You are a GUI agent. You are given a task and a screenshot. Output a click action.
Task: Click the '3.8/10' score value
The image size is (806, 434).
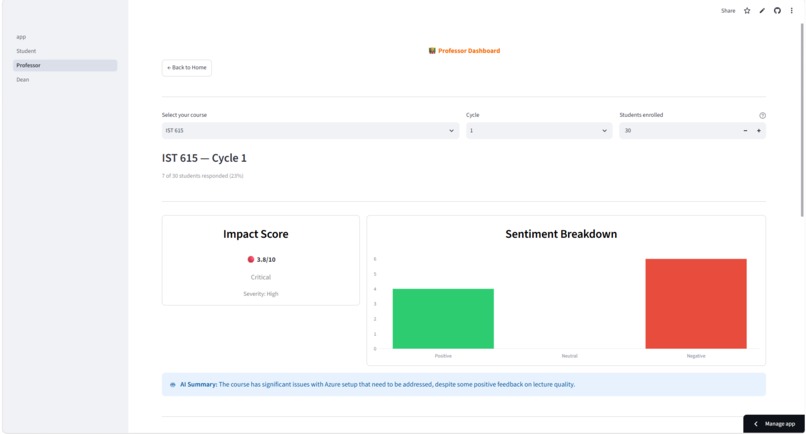[x=266, y=260]
